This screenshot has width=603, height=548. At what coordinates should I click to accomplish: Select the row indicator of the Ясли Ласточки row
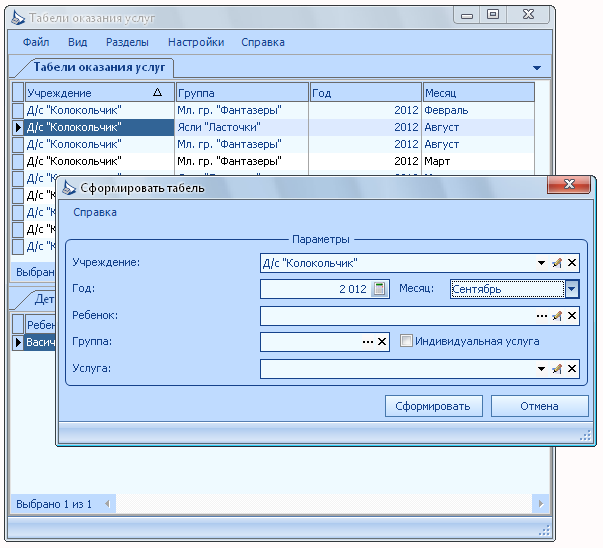[x=18, y=127]
